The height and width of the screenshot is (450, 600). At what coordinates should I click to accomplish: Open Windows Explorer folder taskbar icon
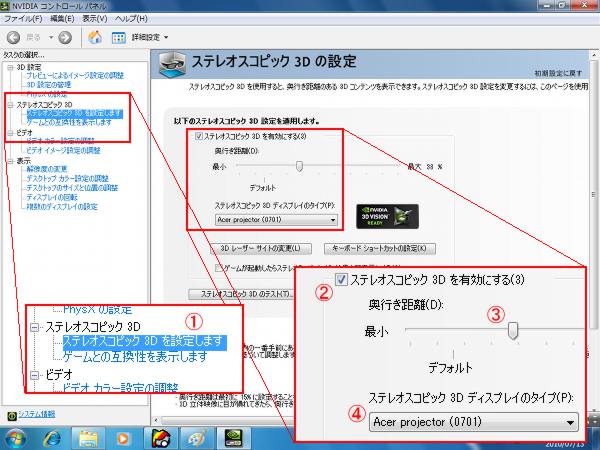88,439
